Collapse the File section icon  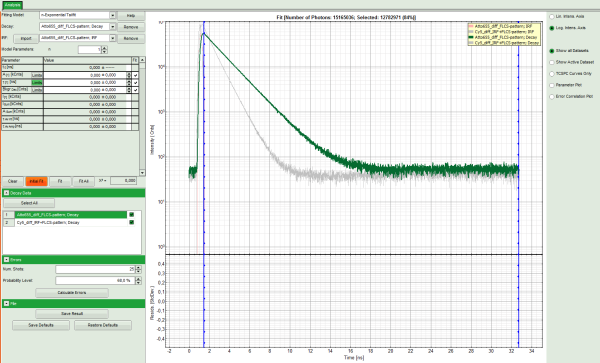click(x=6, y=303)
